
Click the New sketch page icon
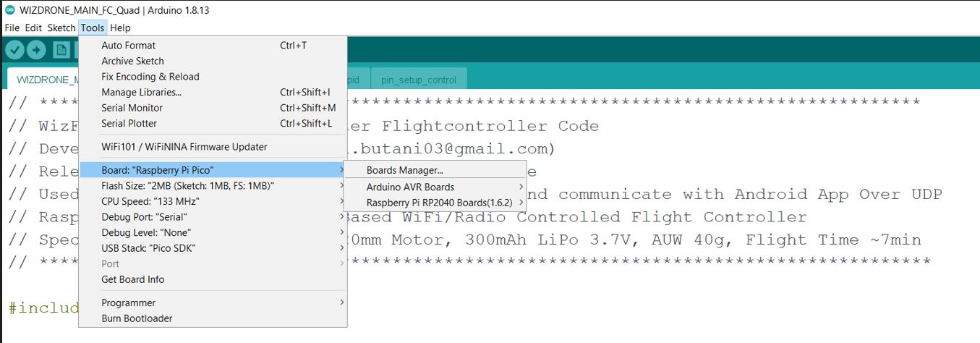61,50
